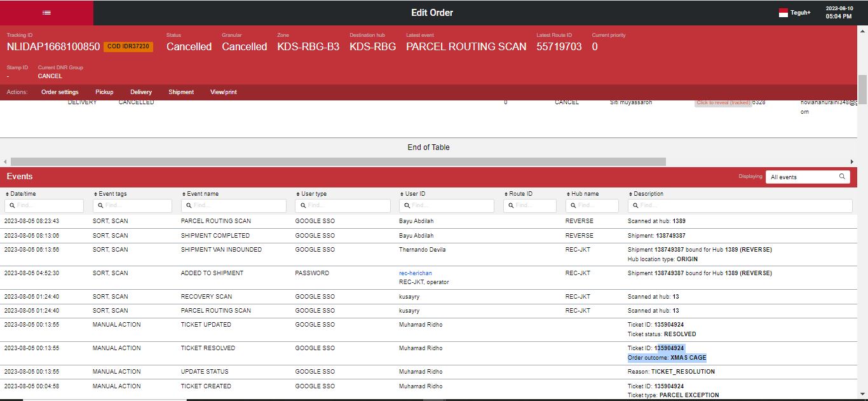
Task: Click the TICKET RESOLVED event name
Action: [x=208, y=348]
